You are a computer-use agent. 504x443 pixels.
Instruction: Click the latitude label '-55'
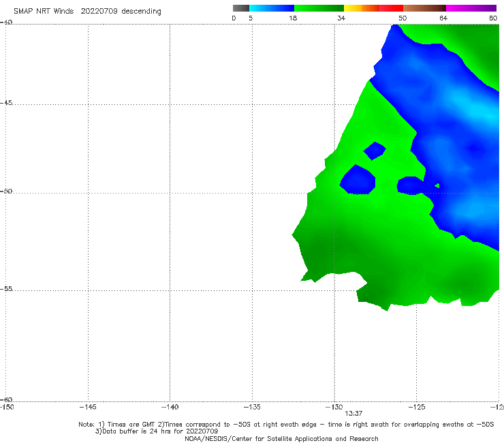click(6, 288)
